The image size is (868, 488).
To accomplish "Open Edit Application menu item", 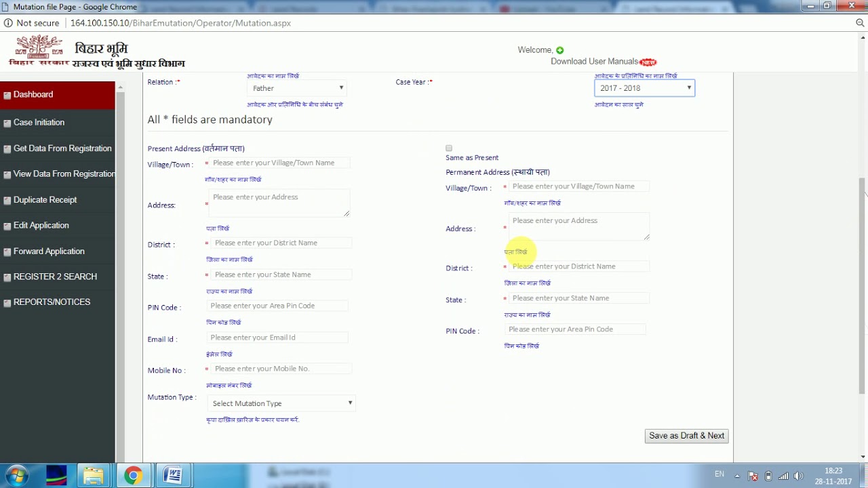I will tap(41, 226).
